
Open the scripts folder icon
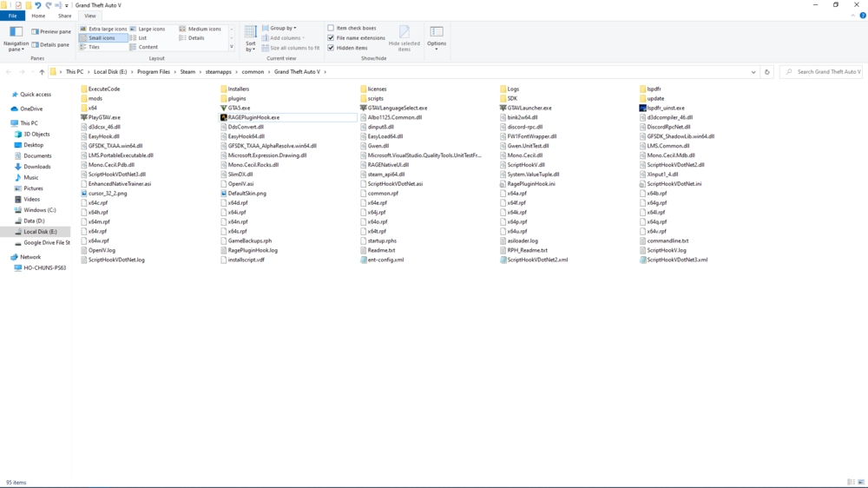(x=363, y=99)
